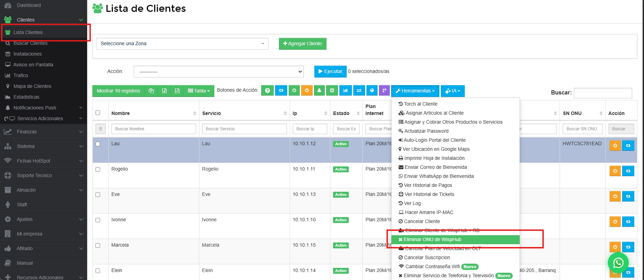644x280 pixels.
Task: Select Cancelar Cliente from Herramientas menu
Action: point(455,221)
